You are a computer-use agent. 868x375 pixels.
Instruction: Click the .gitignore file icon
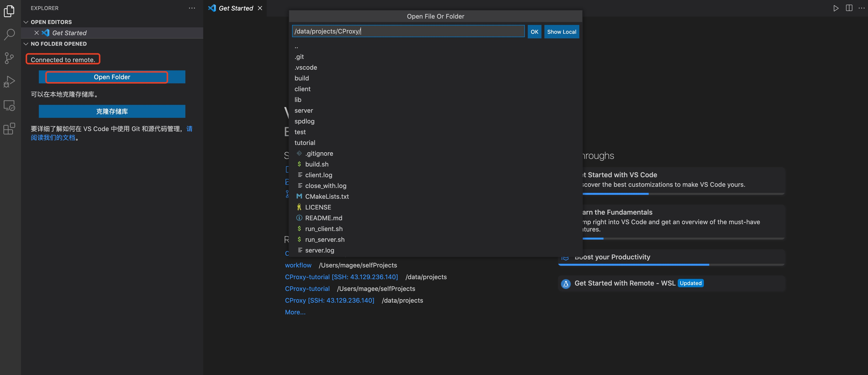pyautogui.click(x=299, y=154)
